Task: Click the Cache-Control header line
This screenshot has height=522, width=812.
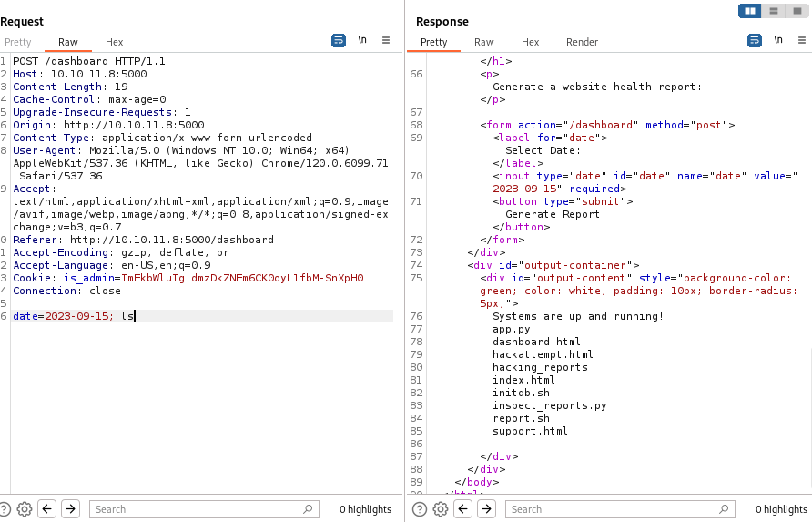Action: click(89, 99)
